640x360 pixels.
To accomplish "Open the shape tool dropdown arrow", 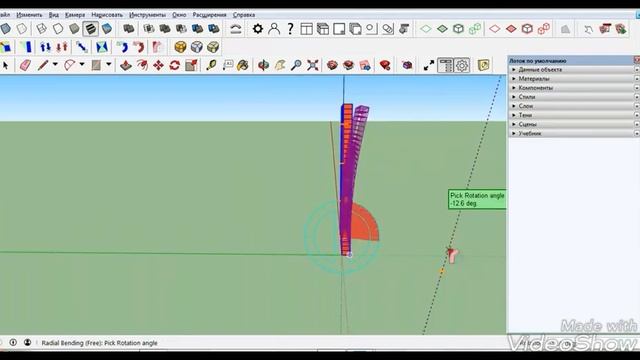I will tap(109, 64).
